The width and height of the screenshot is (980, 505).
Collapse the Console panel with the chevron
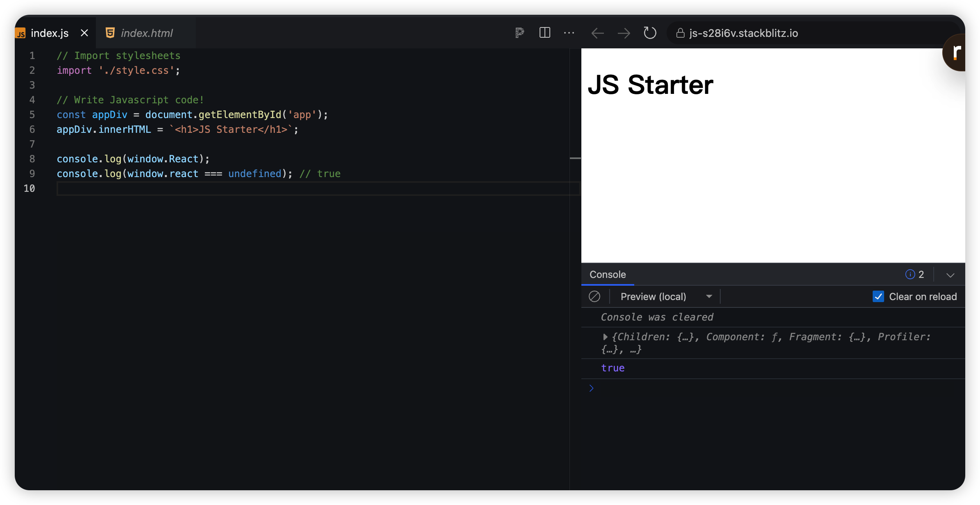pos(950,275)
